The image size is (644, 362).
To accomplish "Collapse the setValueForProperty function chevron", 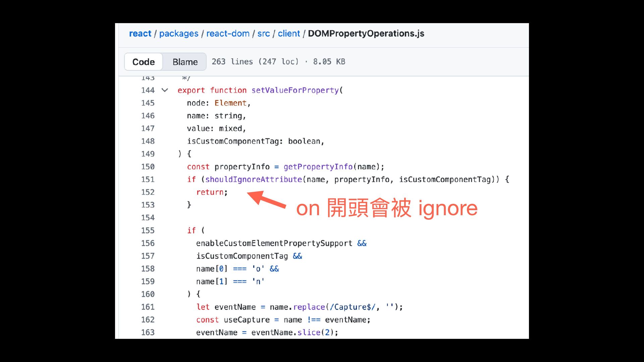I will 165,90.
